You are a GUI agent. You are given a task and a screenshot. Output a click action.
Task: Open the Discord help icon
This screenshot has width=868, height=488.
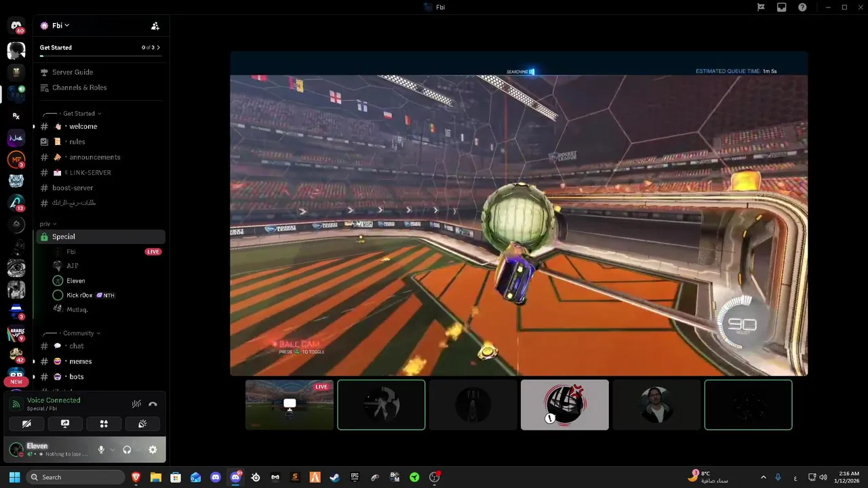(803, 7)
